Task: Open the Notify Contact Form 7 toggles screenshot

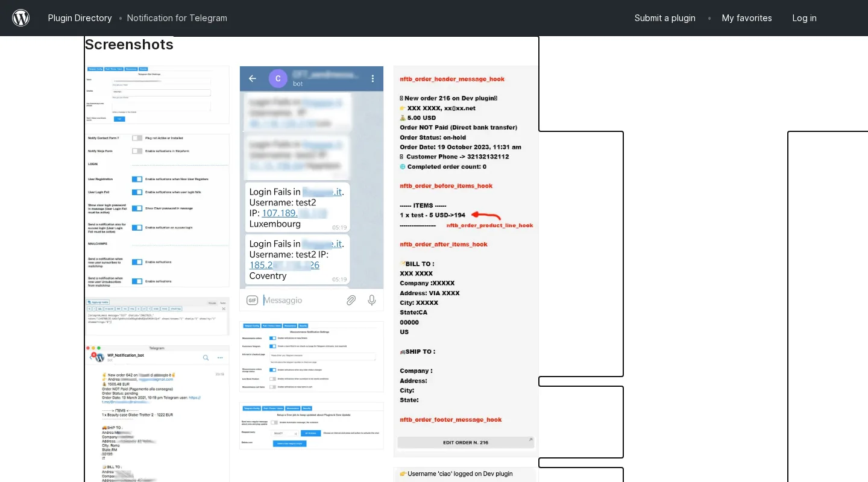Action: pos(157,210)
